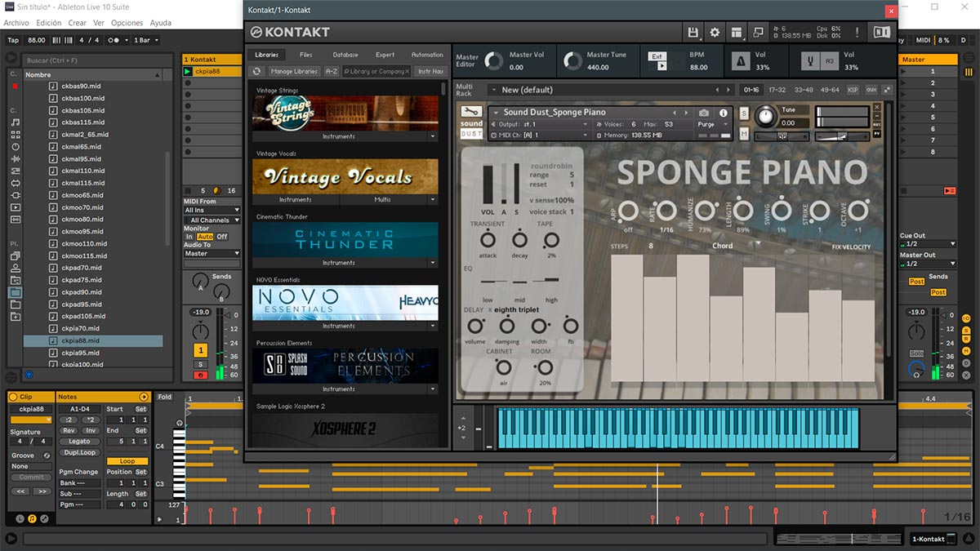
Task: Toggle the clip Loop button
Action: [x=127, y=461]
